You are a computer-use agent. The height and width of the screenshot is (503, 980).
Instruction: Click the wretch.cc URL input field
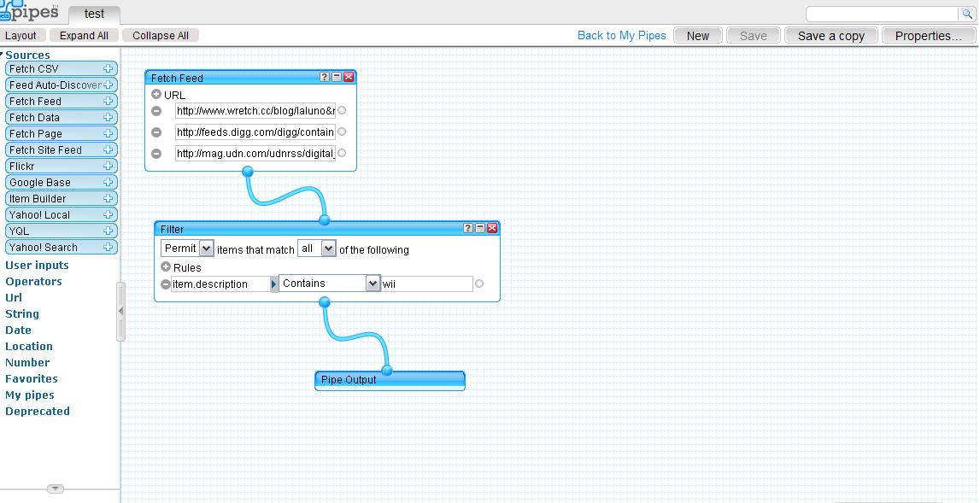click(x=255, y=111)
